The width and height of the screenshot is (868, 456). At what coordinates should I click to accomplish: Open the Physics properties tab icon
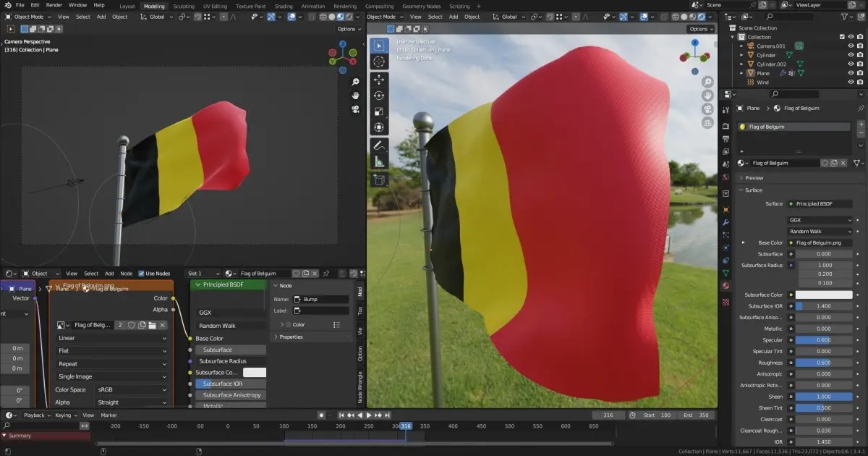(726, 247)
